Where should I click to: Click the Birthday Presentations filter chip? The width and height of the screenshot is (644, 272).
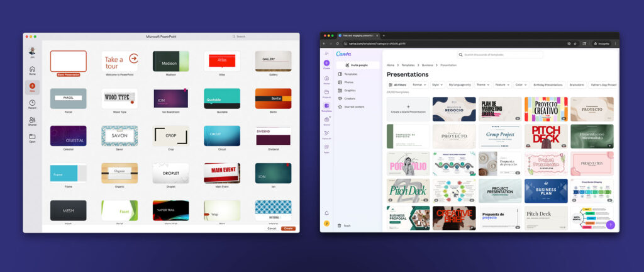[x=548, y=84]
